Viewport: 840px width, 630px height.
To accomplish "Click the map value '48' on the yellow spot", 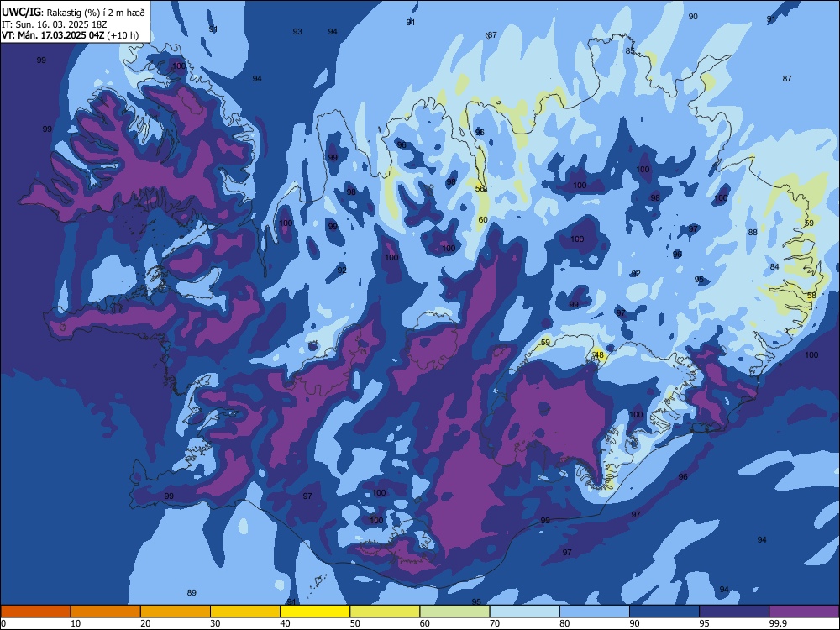I will pyautogui.click(x=599, y=354).
